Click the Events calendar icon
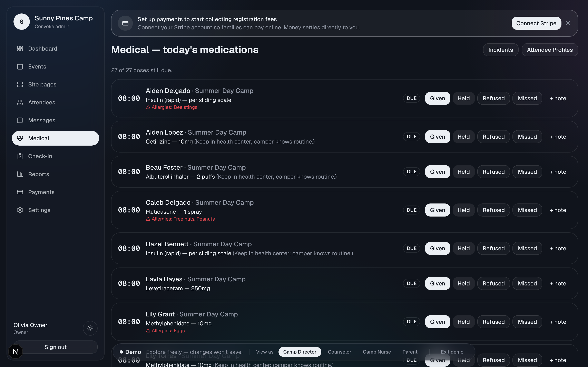The width and height of the screenshot is (588, 367). [x=20, y=66]
